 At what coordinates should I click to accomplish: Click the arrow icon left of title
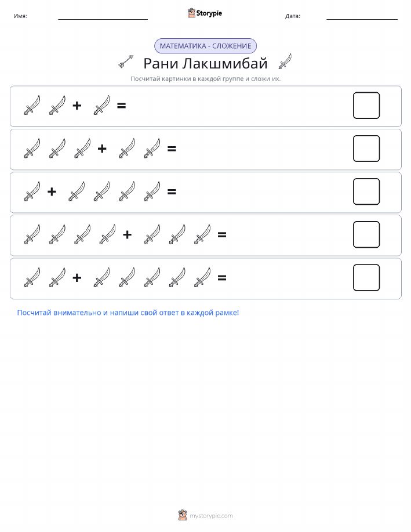pos(126,61)
